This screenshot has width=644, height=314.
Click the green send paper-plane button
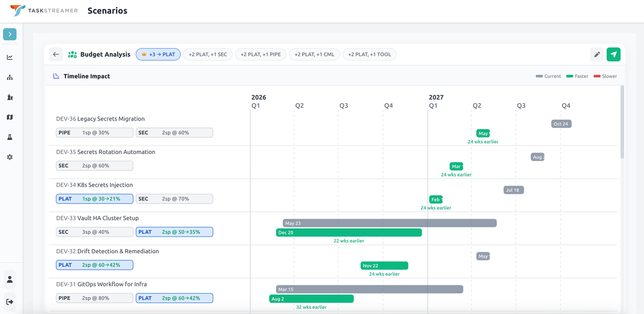[613, 54]
